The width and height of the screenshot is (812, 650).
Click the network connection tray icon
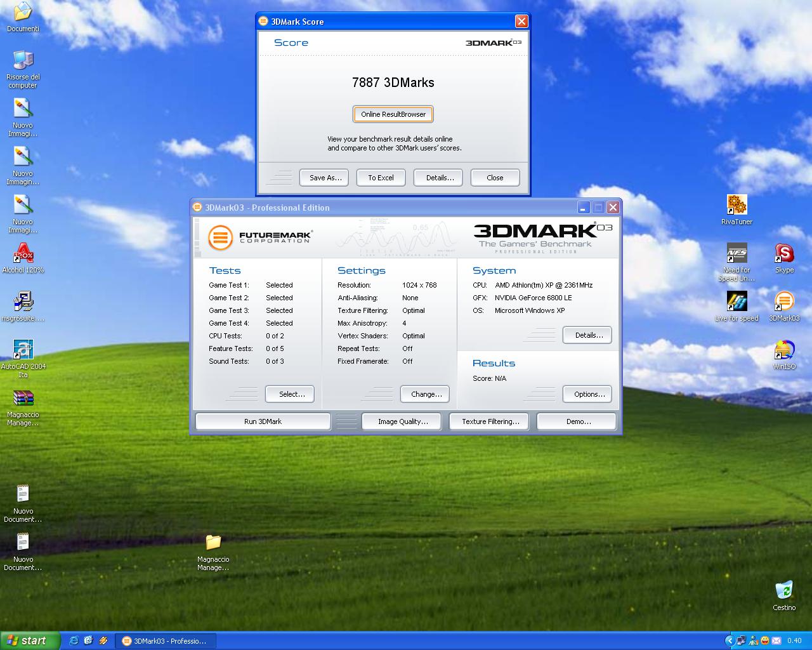742,640
